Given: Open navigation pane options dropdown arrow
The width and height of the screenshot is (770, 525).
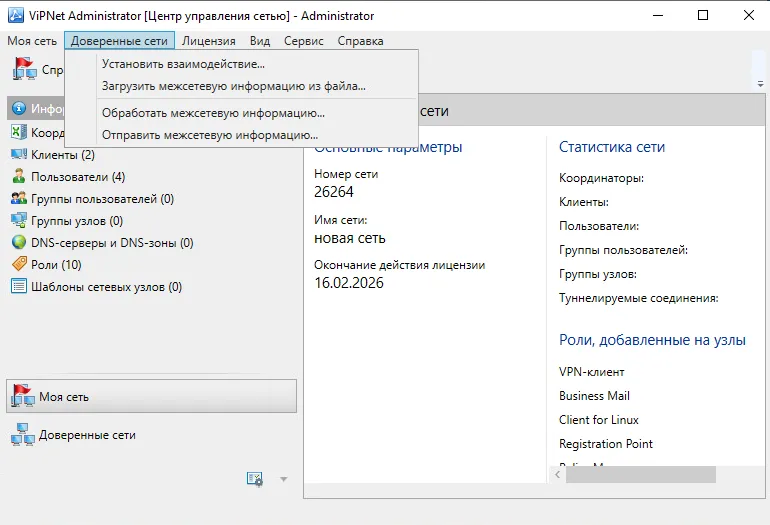Looking at the screenshot, I should (283, 479).
